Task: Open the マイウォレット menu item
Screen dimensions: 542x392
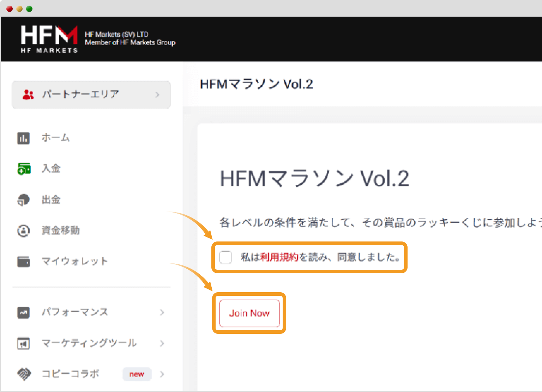Action: click(x=74, y=261)
